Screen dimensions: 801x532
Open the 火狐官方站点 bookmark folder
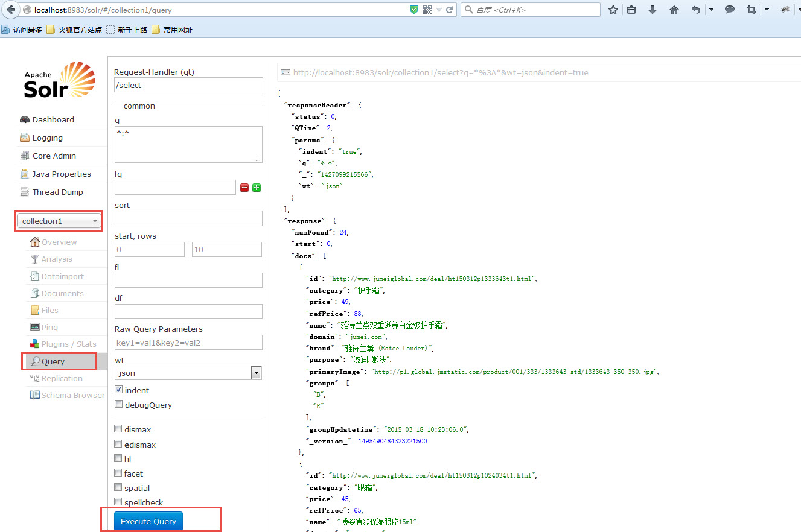[74, 30]
